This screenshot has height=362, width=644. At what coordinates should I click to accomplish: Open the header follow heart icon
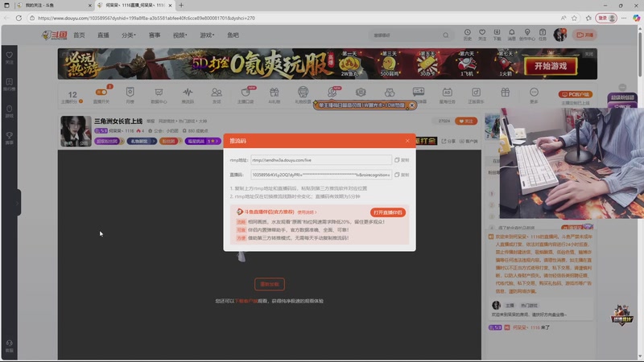pyautogui.click(x=482, y=35)
